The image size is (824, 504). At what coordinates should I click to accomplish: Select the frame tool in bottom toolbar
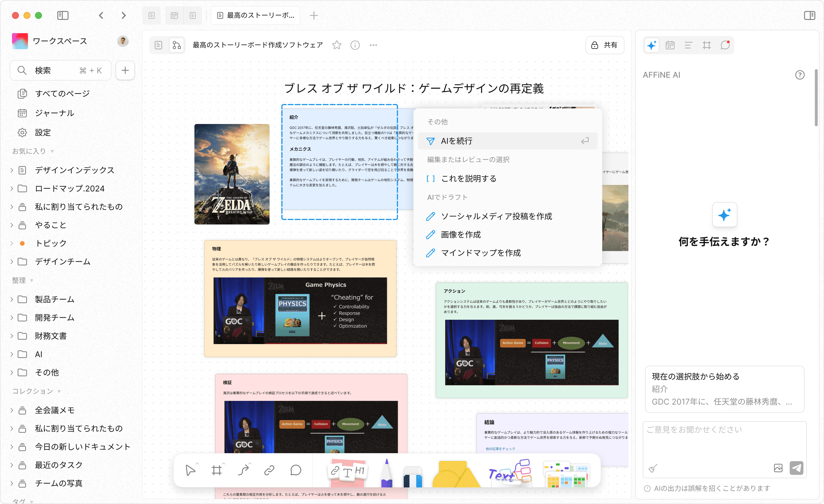coord(216,470)
